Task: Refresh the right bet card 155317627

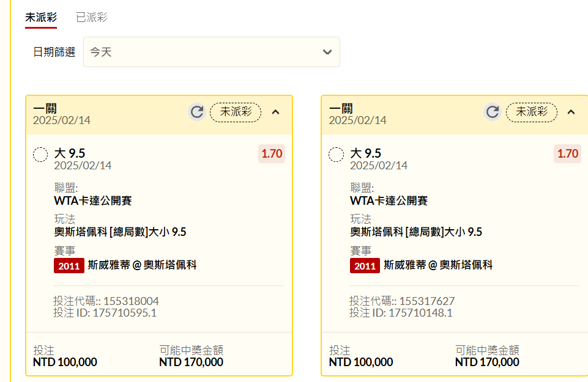Action: click(493, 112)
